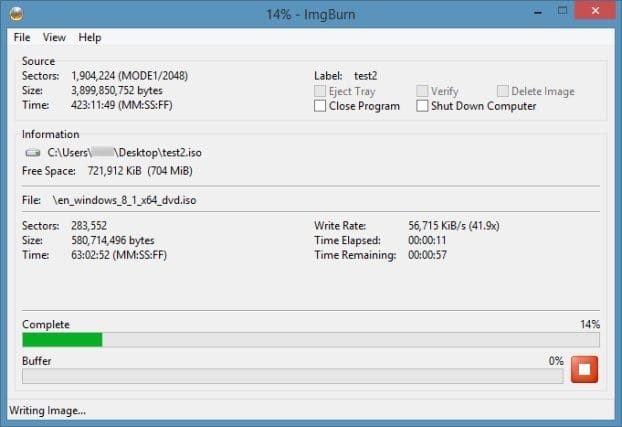Click the Information group heading
This screenshot has height=427, width=622.
coord(50,134)
